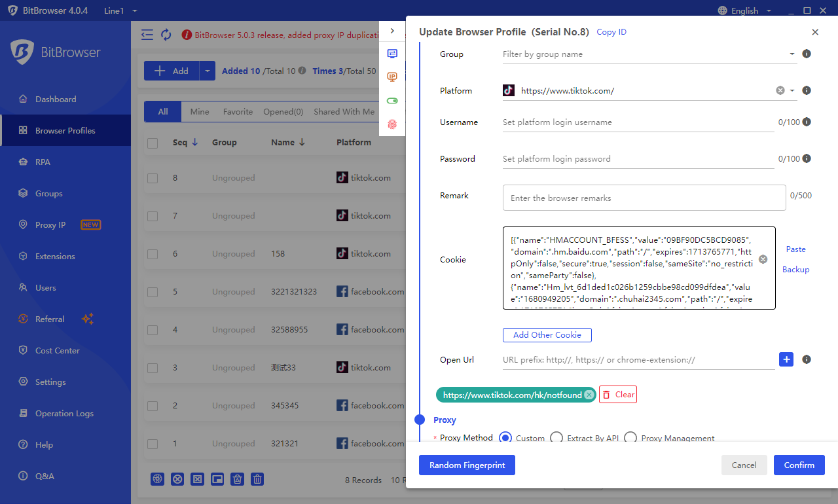Click the refresh icon in top bar
This screenshot has height=504, width=838.
click(166, 35)
